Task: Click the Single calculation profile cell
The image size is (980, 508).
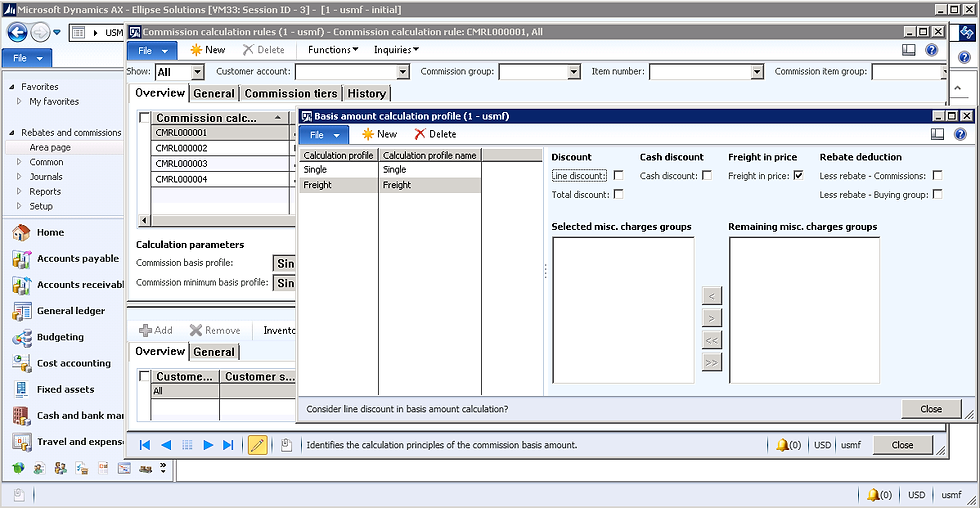Action: [339, 170]
